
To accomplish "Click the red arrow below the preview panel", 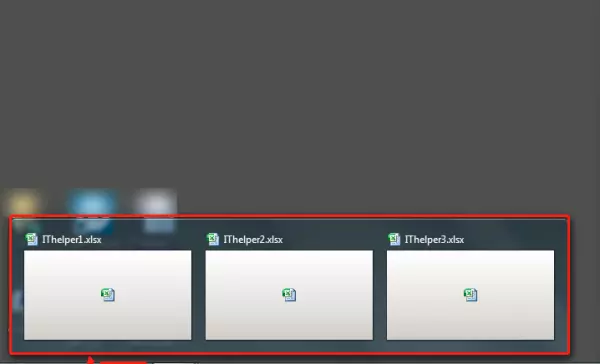I will pyautogui.click(x=90, y=360).
